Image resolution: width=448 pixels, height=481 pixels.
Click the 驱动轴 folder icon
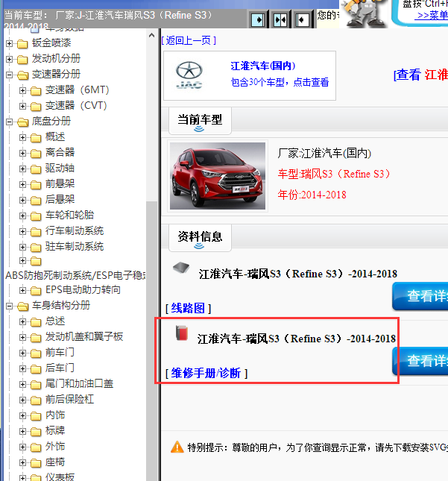coord(36,169)
